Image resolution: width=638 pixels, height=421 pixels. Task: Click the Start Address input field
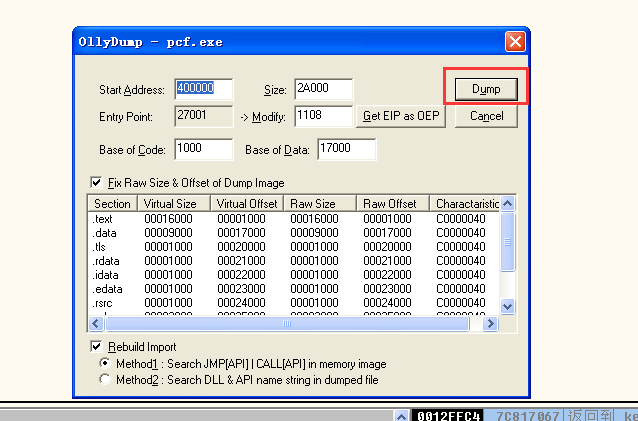(203, 90)
